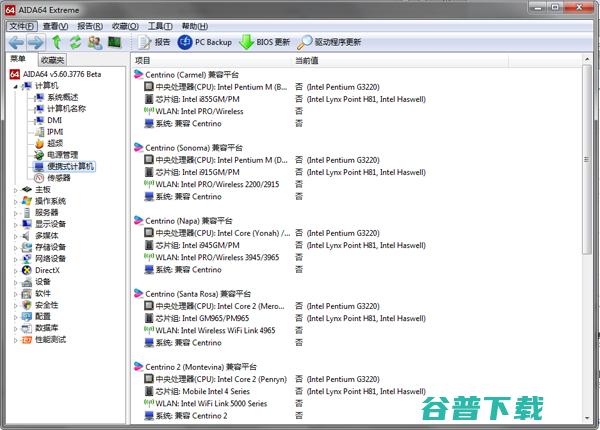Image resolution: width=600 pixels, height=430 pixels.
Task: Switch to the 收藏夹 tab
Action: (x=52, y=60)
